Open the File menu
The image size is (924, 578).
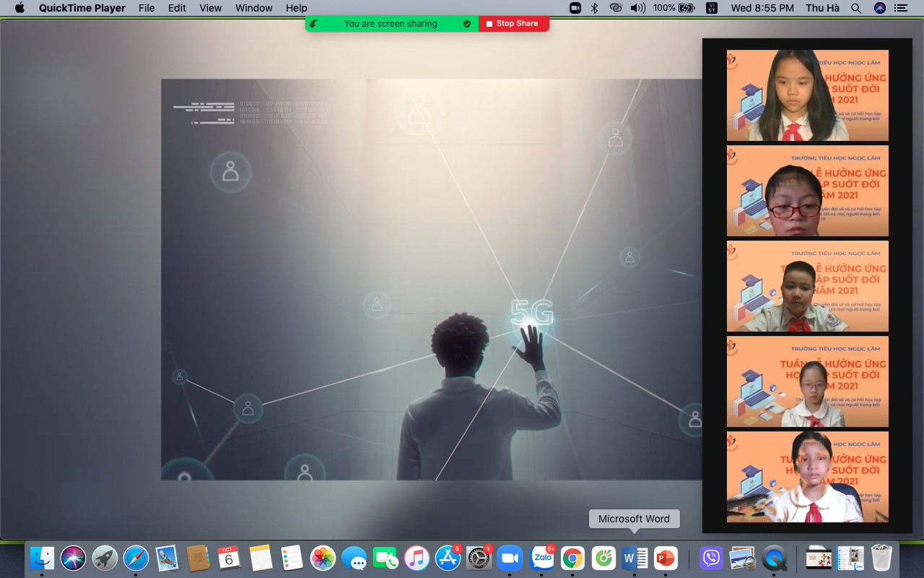click(147, 8)
